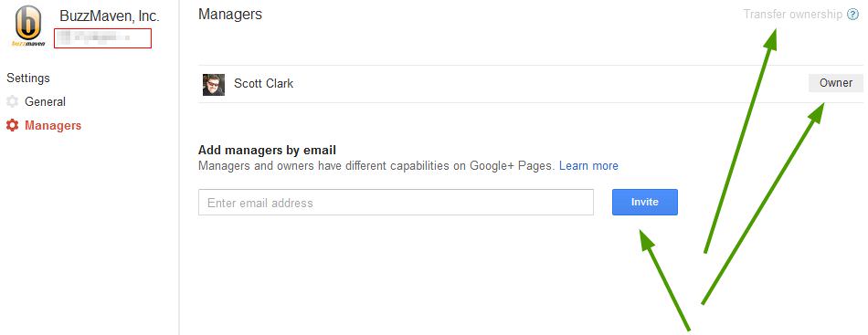868x335 pixels.
Task: Click the blue Invite button
Action: click(x=644, y=203)
